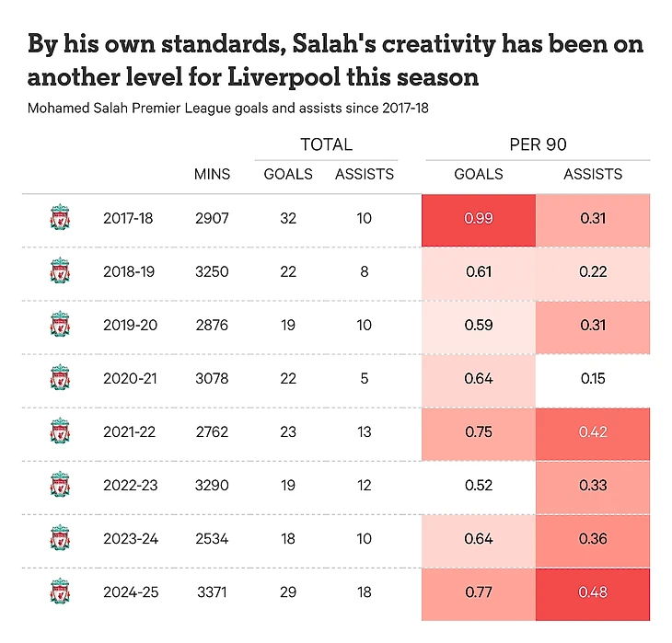The width and height of the screenshot is (672, 643).
Task: Click the ASSISTS header under TOTAL
Action: (x=365, y=174)
